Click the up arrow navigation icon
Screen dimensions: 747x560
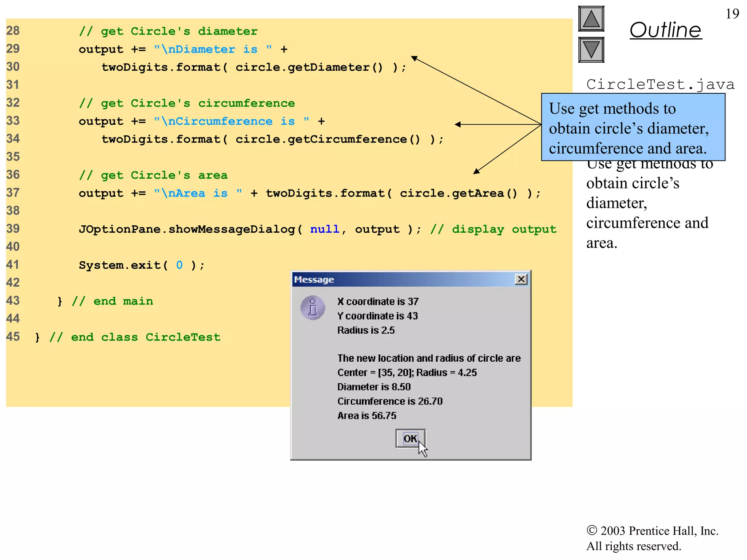(591, 19)
